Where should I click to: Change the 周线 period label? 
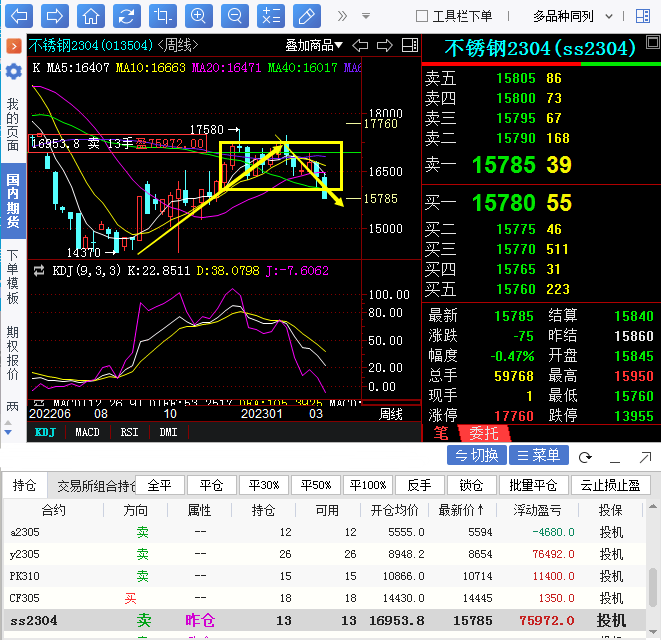390,414
